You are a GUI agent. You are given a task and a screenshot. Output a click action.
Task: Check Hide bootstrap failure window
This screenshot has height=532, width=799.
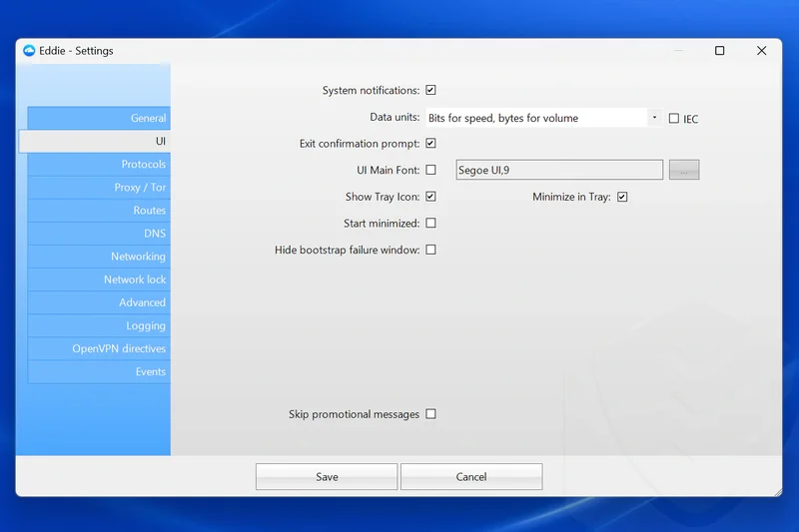click(430, 250)
